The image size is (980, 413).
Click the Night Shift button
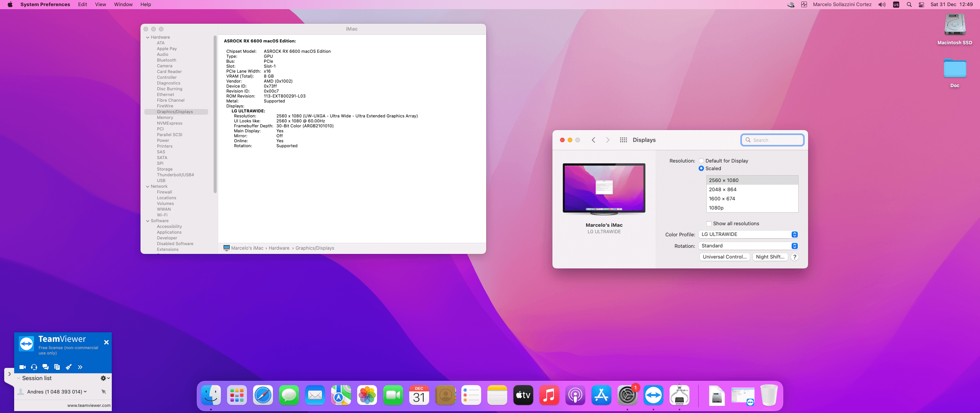coord(770,257)
